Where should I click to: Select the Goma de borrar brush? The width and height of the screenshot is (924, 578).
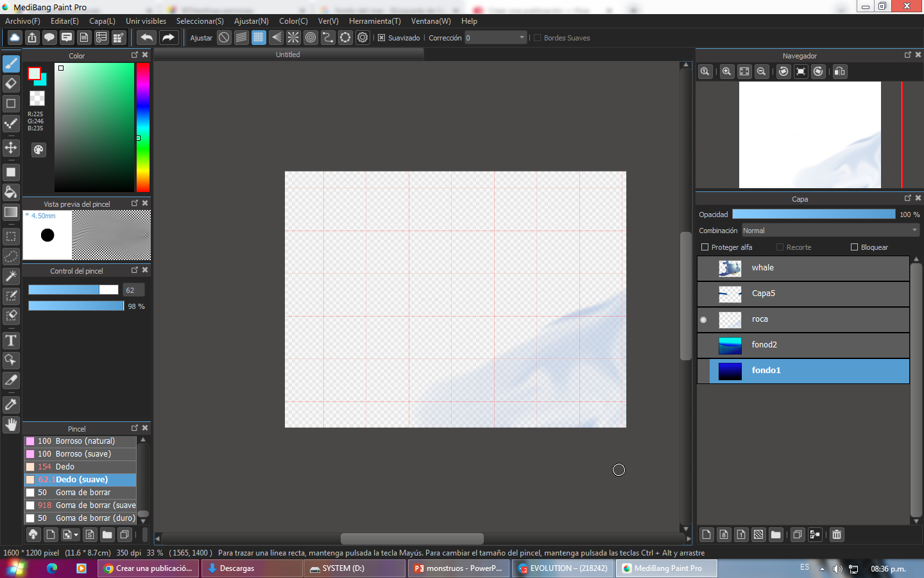point(80,493)
